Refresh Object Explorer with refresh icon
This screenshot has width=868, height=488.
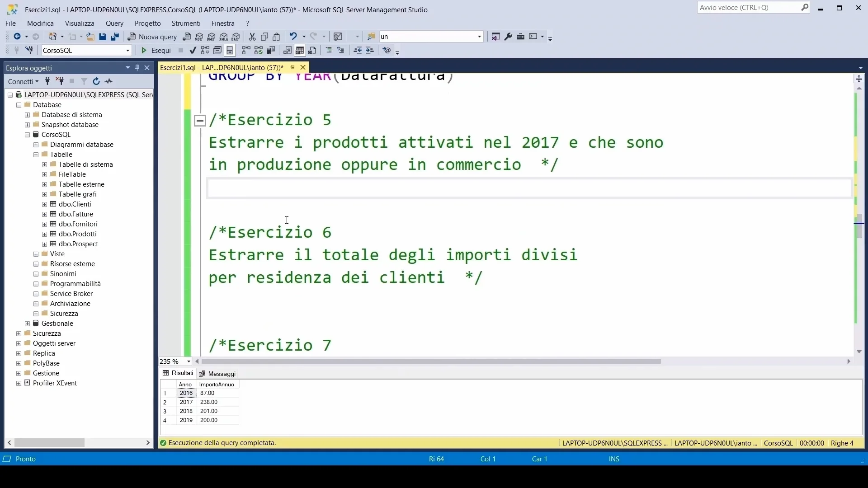(96, 81)
